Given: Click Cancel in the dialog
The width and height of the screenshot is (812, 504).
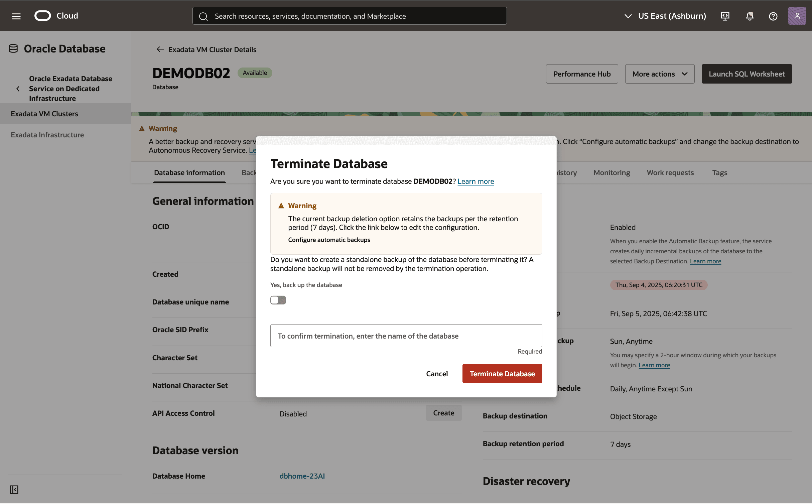Looking at the screenshot, I should tap(437, 374).
